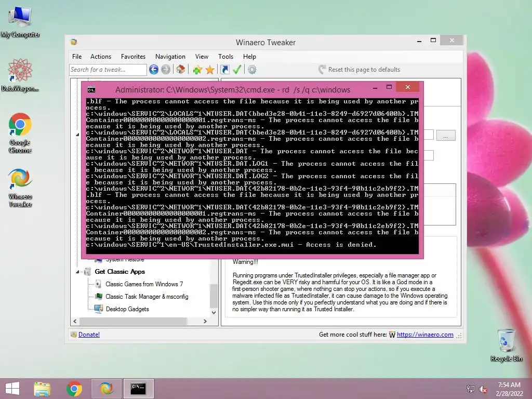
Task: Select Classic Task Manager & msconfig
Action: pos(147,297)
